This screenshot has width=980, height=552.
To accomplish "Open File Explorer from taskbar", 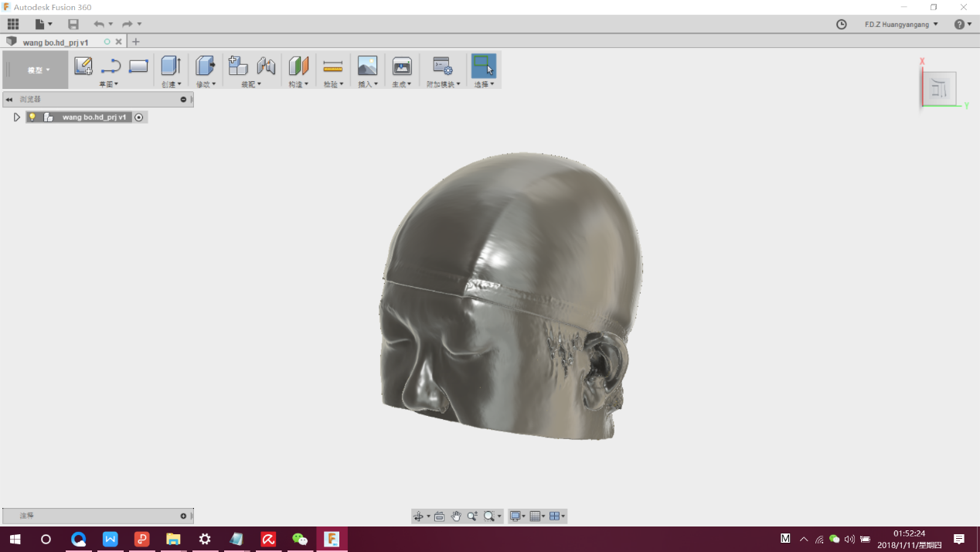I will [x=173, y=539].
